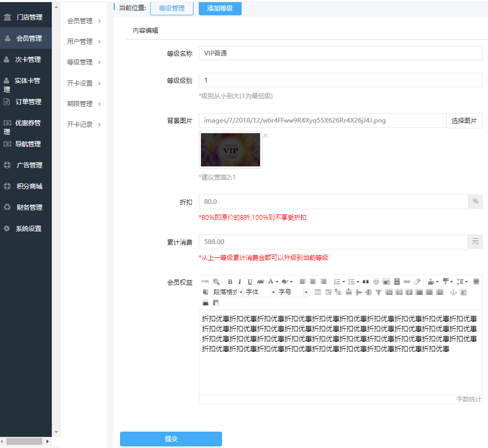The image size is (488, 448).
Task: Toggle HTML source view in editor
Action: [205, 282]
